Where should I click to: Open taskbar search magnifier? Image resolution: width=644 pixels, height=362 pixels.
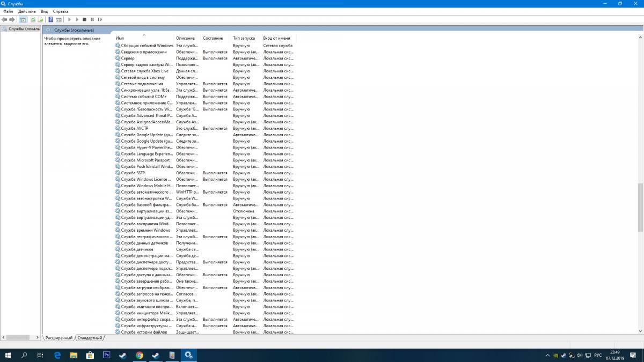pyautogui.click(x=25, y=355)
